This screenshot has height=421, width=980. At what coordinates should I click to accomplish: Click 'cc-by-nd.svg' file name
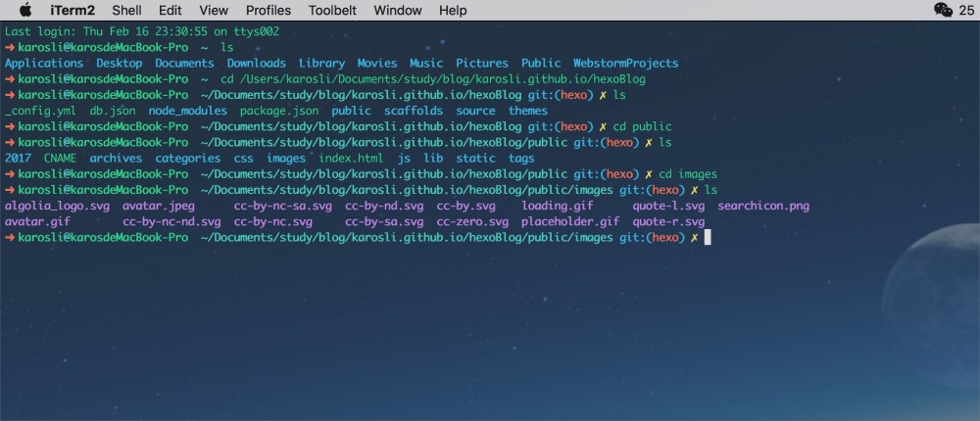pyautogui.click(x=384, y=207)
